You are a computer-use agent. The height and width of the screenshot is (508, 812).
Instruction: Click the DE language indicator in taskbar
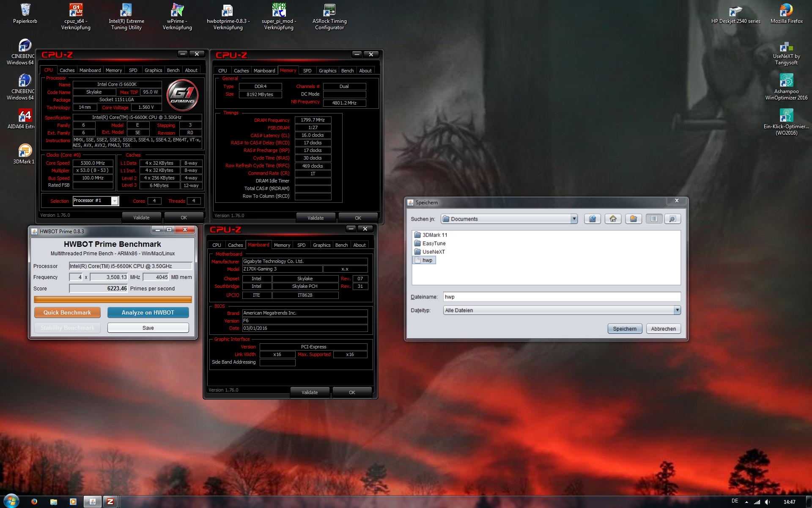[x=735, y=501]
